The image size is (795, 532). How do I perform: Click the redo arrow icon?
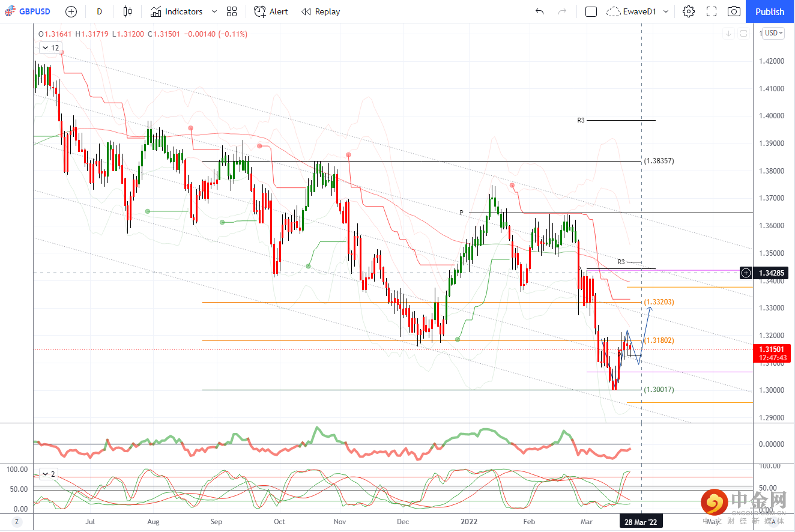(x=562, y=11)
